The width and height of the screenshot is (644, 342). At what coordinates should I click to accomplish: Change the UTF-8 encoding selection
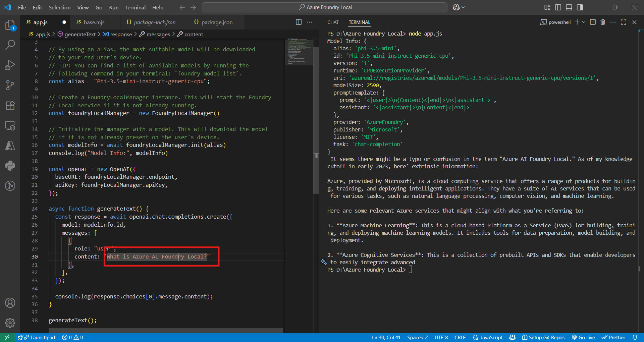pos(441,337)
